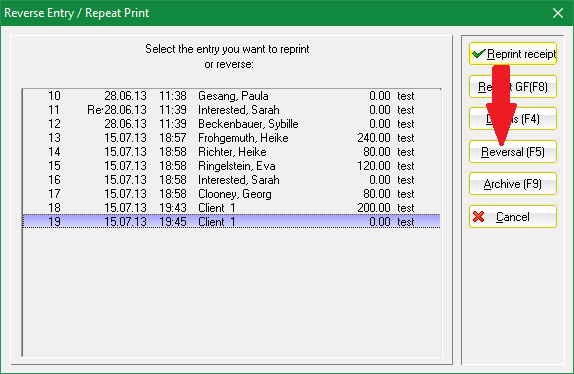Select entry 15 Ringelstein, Eva
The height and width of the screenshot is (374, 574).
(231, 166)
